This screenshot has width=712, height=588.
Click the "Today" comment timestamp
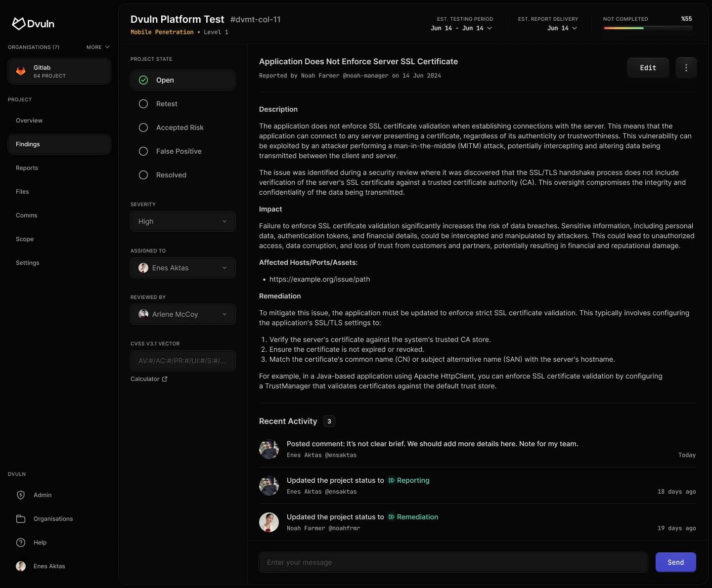(x=687, y=455)
